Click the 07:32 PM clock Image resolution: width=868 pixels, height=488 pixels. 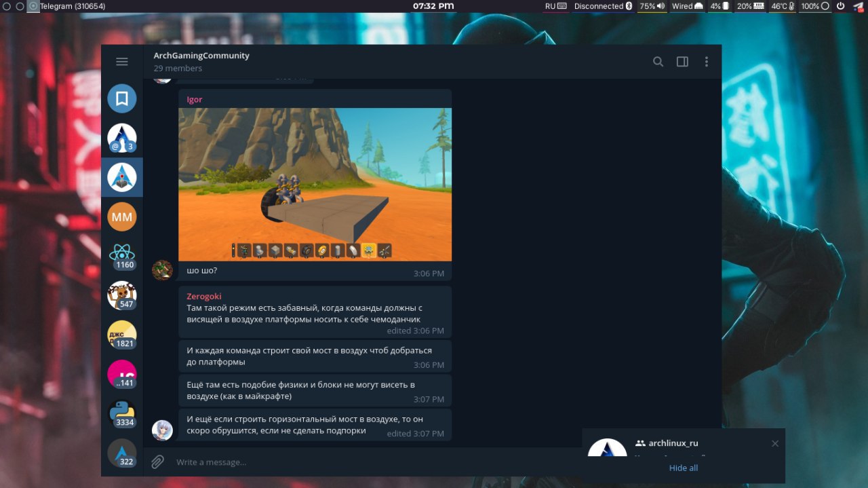(433, 6)
